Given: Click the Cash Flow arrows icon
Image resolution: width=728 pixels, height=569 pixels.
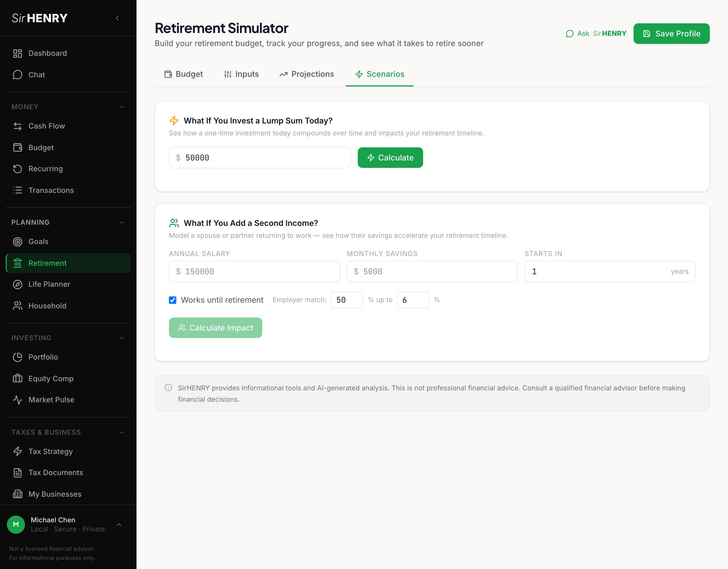Looking at the screenshot, I should tap(17, 126).
